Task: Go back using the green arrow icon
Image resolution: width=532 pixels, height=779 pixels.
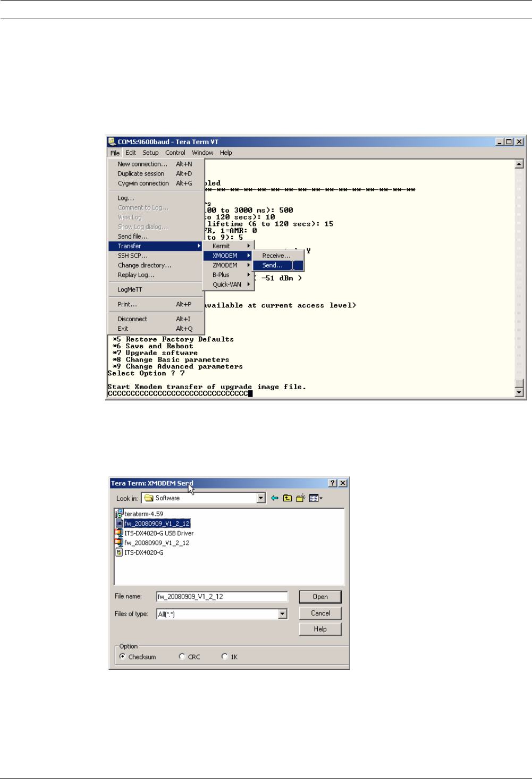Action: [x=275, y=498]
